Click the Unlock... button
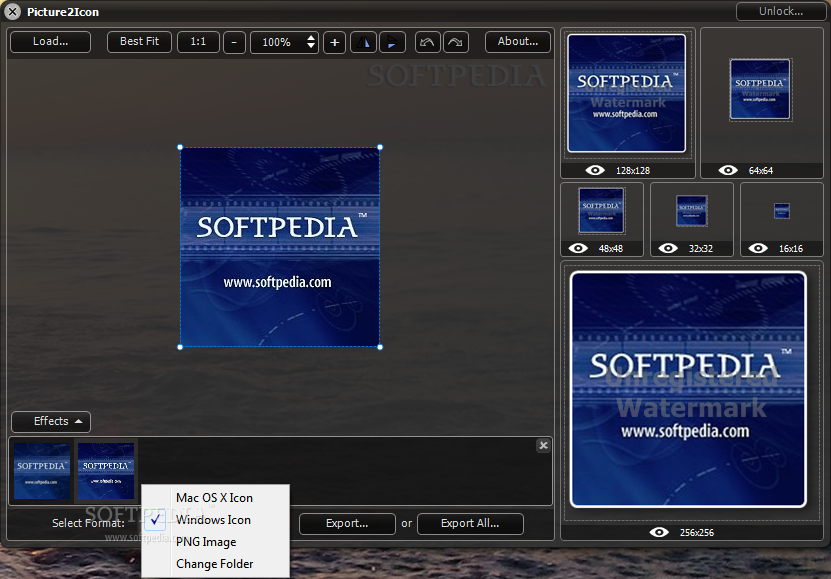This screenshot has width=831, height=579. pos(781,11)
